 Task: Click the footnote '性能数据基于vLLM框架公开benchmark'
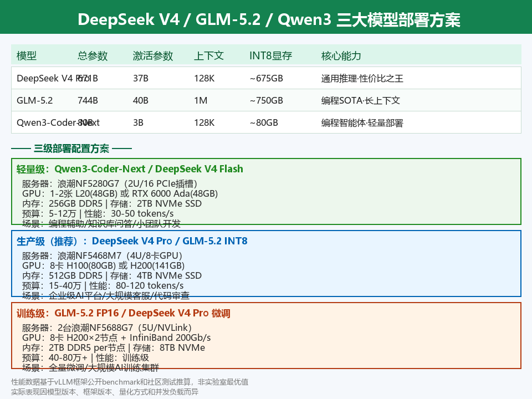[130, 382]
